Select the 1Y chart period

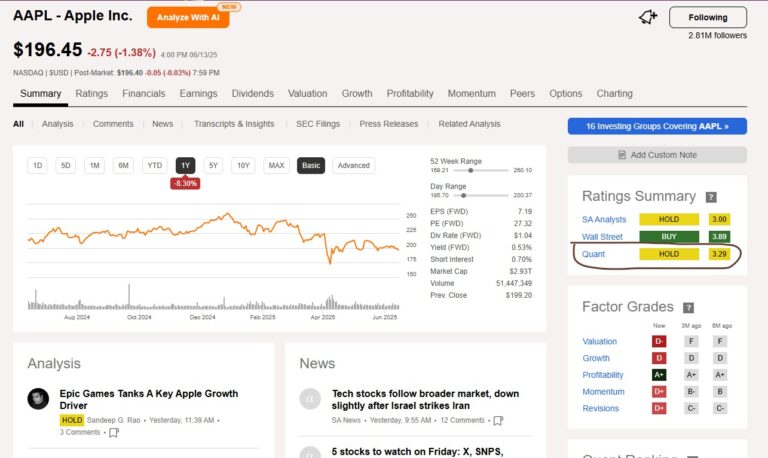(185, 166)
